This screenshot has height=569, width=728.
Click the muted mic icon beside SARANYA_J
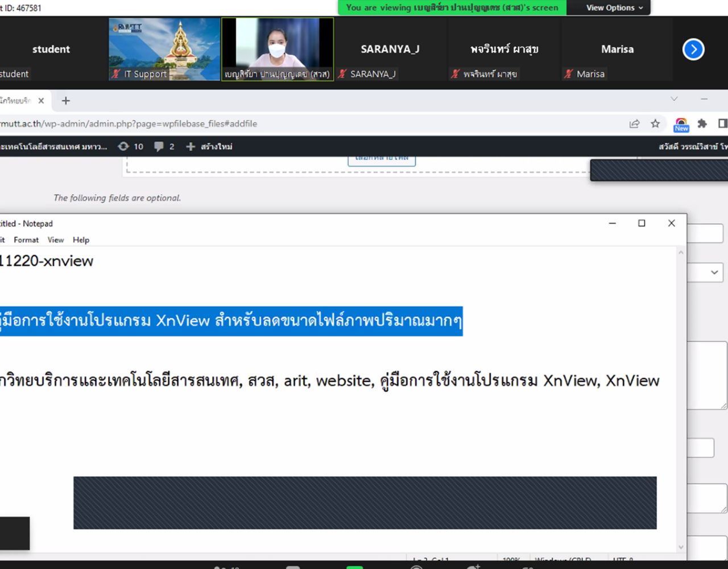coord(342,73)
